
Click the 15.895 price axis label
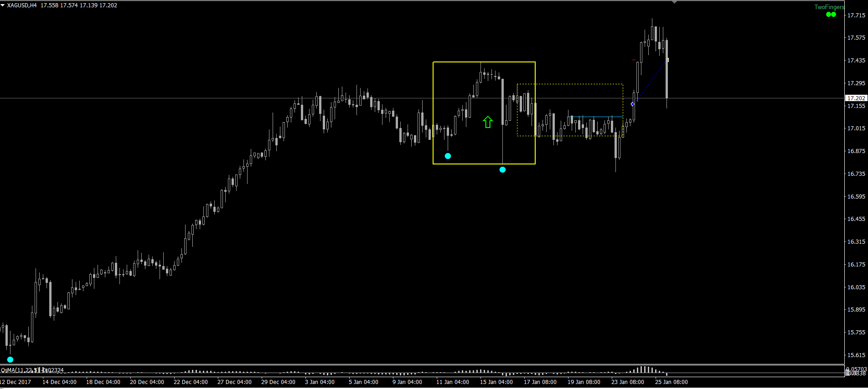[856, 310]
